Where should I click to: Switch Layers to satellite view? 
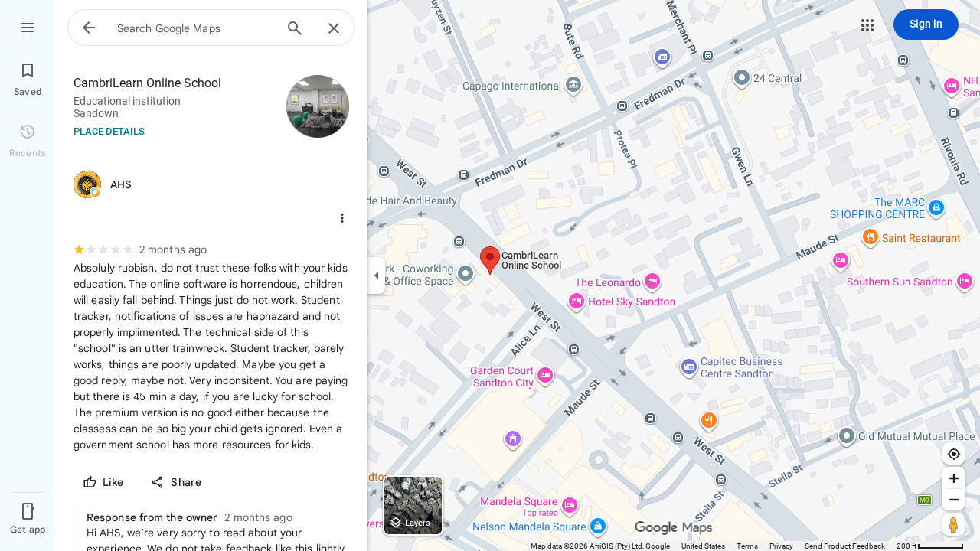[413, 505]
